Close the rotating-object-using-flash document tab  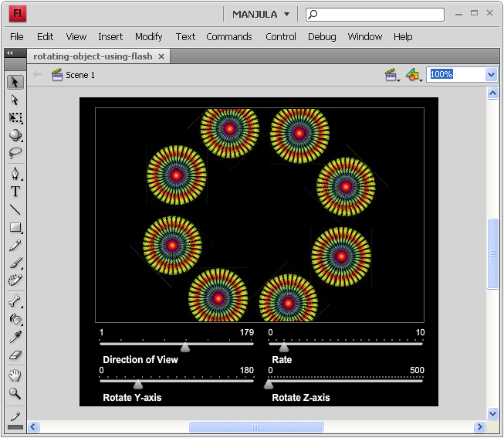pyautogui.click(x=161, y=56)
